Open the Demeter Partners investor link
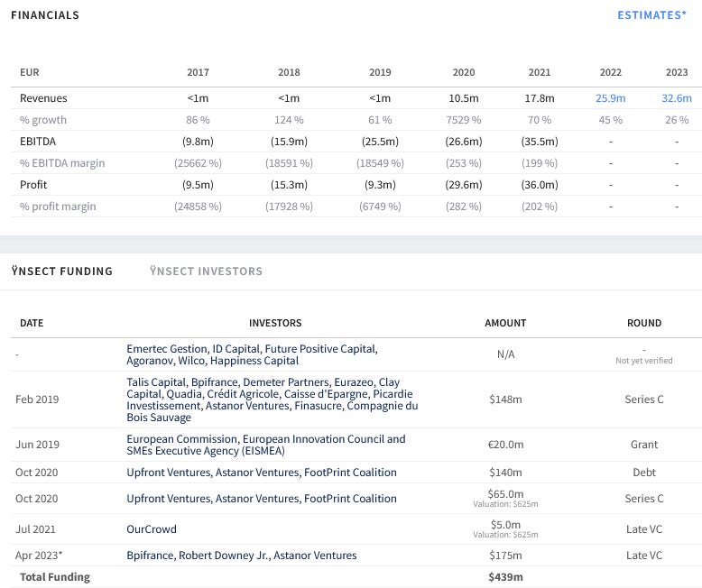 coord(286,382)
